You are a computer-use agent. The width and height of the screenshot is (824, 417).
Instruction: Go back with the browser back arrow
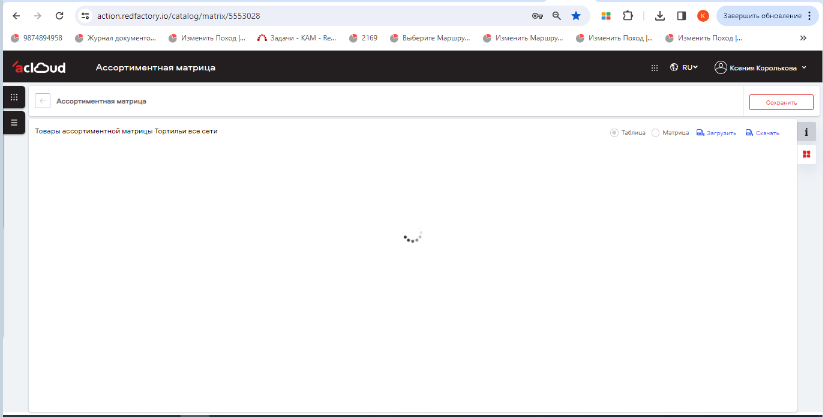[x=16, y=16]
